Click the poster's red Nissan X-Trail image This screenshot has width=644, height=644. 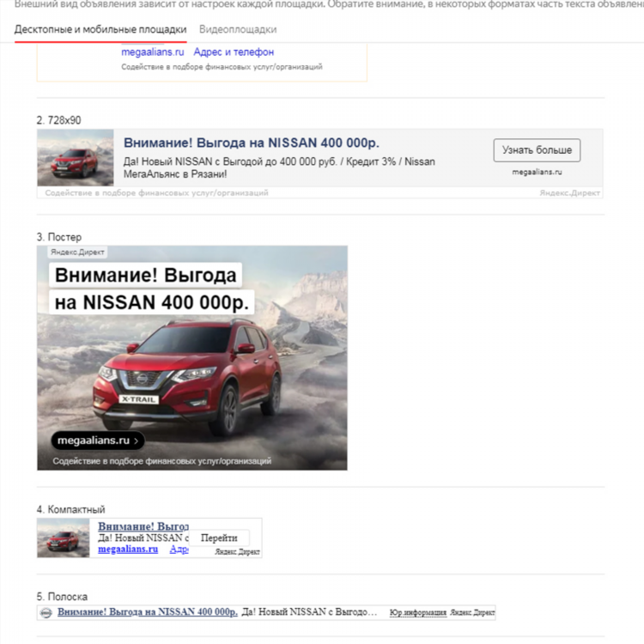tap(187, 376)
